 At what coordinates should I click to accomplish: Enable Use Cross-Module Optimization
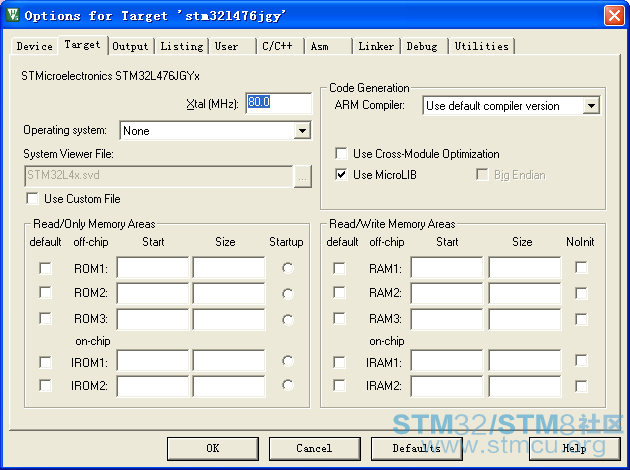[x=341, y=153]
